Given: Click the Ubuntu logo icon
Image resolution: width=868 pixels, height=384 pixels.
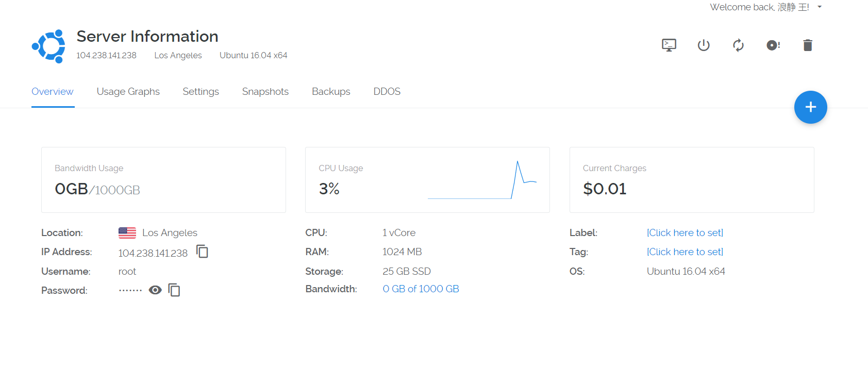Looking at the screenshot, I should (49, 46).
